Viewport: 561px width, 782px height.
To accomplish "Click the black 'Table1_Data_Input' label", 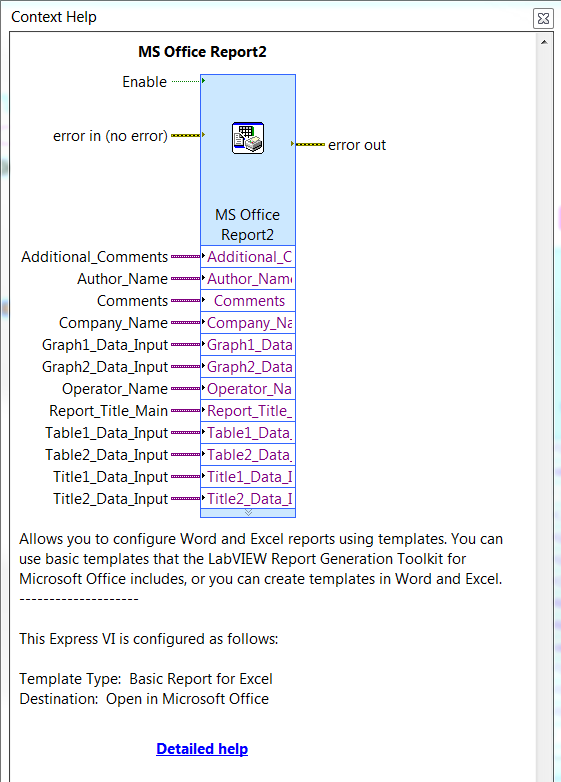I will click(x=106, y=433).
